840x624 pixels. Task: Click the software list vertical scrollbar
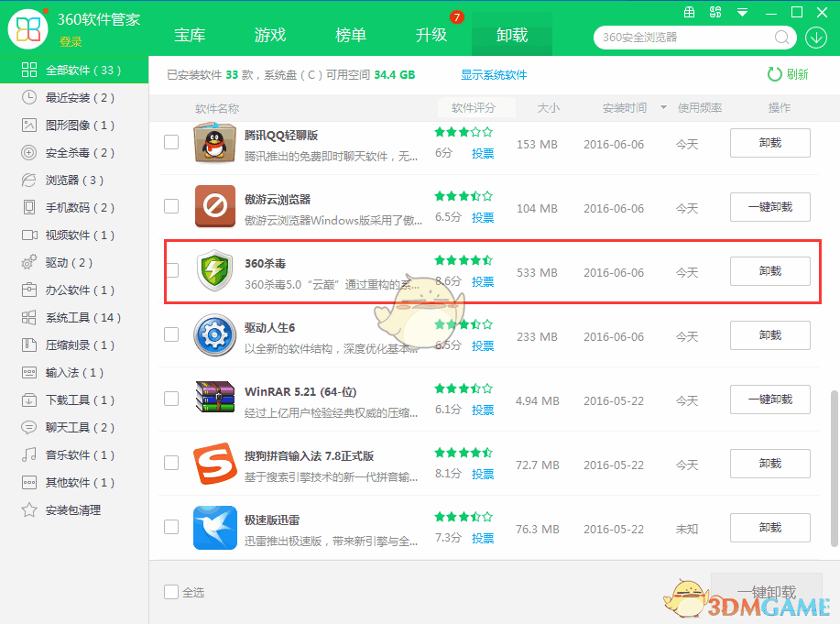point(835,468)
